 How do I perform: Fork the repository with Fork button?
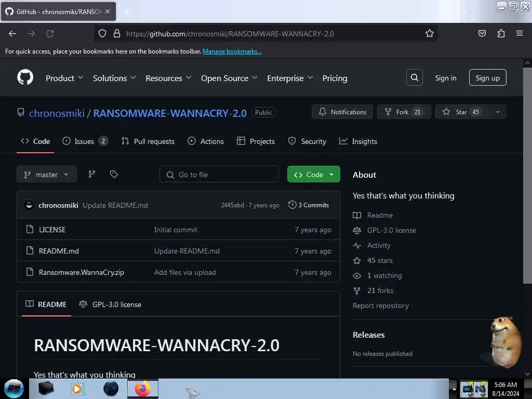(404, 112)
